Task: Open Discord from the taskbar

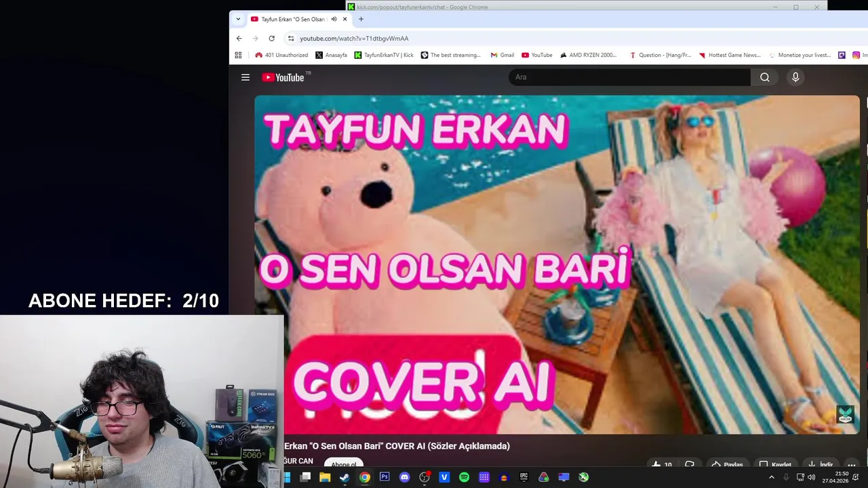Action: pos(404,477)
